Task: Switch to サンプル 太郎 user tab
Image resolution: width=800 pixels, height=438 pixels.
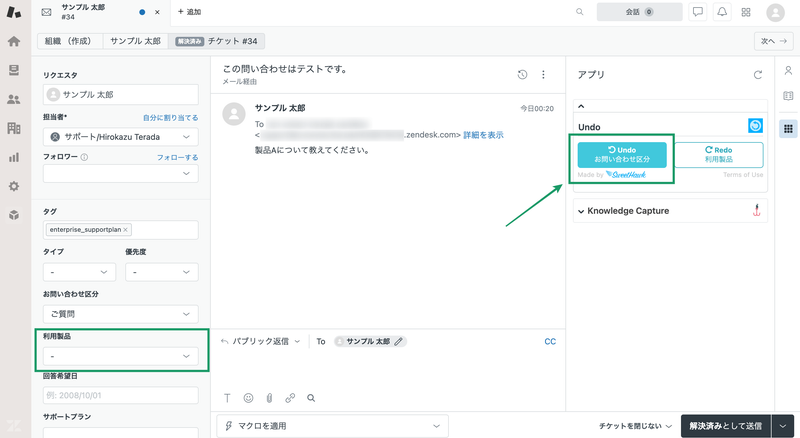Action: (x=135, y=41)
